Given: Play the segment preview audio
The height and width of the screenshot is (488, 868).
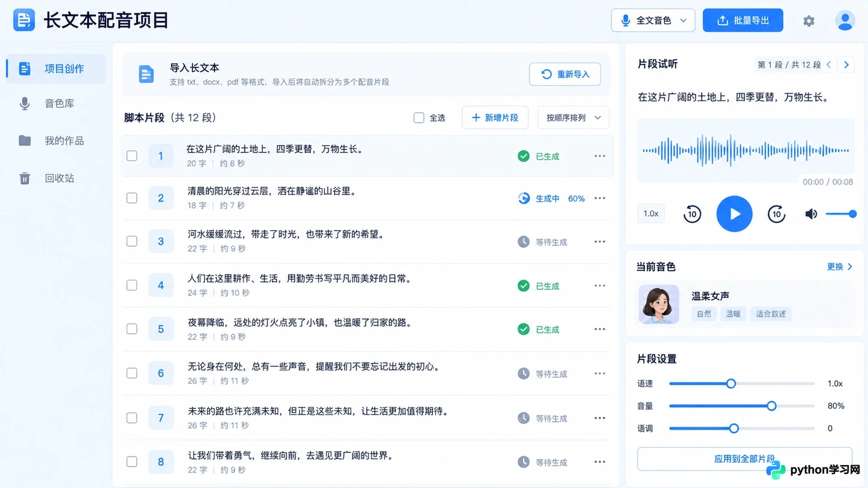Looking at the screenshot, I should pyautogui.click(x=734, y=214).
